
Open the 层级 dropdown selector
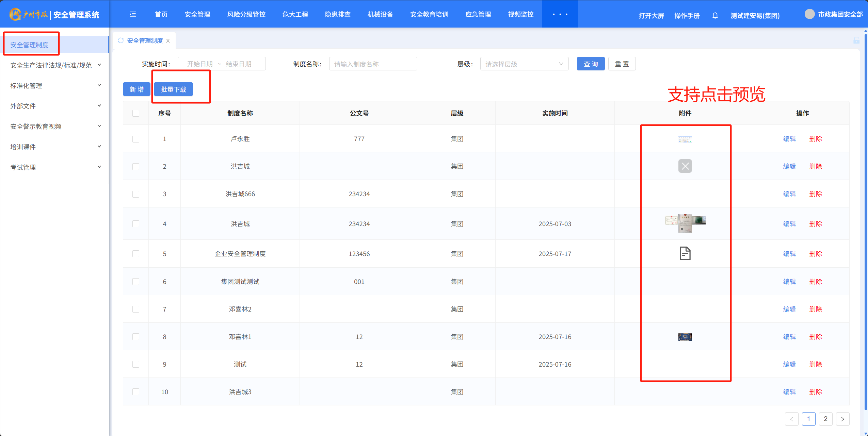pyautogui.click(x=524, y=64)
